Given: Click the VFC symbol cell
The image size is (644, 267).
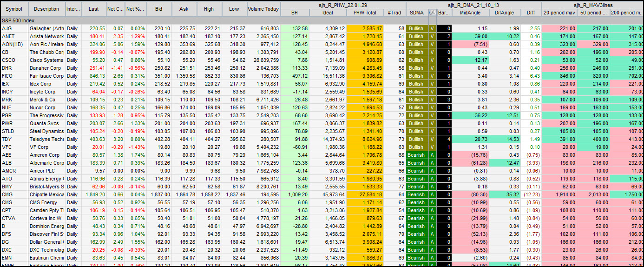Looking at the screenshot, I should tap(14, 147).
